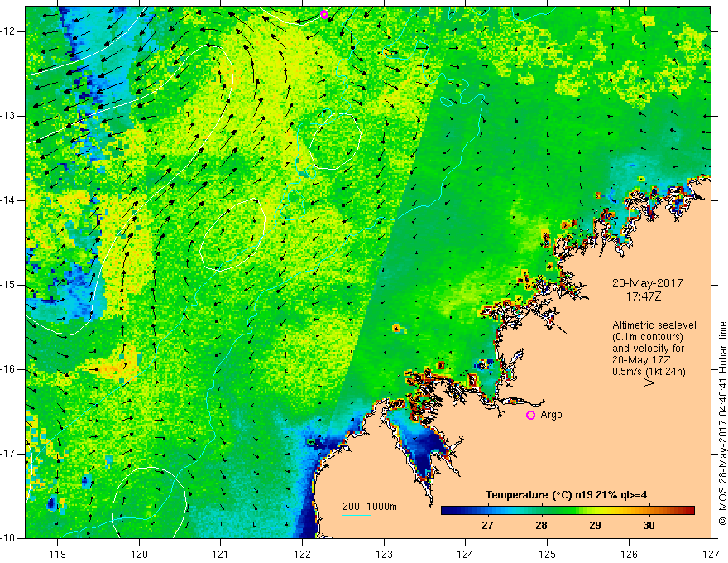This screenshot has height=563, width=728.
Task: Click the temperature color bar
Action: (x=568, y=511)
